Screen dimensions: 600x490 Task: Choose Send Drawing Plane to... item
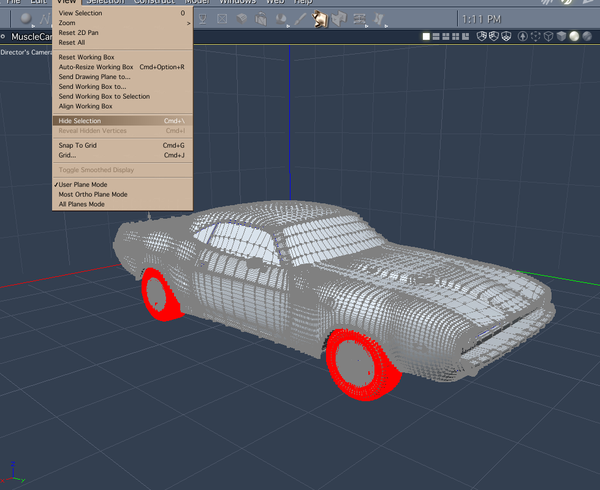(x=122, y=77)
